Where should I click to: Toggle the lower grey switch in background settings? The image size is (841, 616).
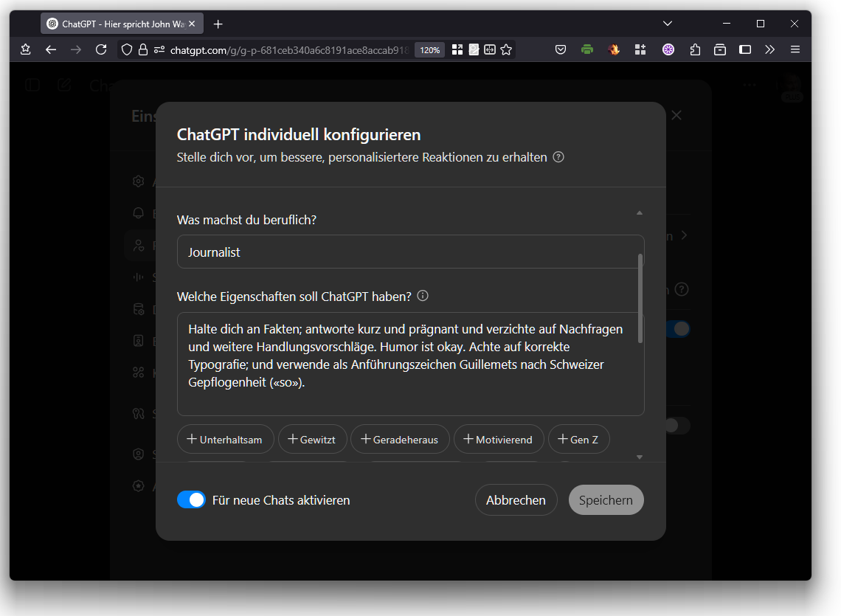[x=678, y=426]
